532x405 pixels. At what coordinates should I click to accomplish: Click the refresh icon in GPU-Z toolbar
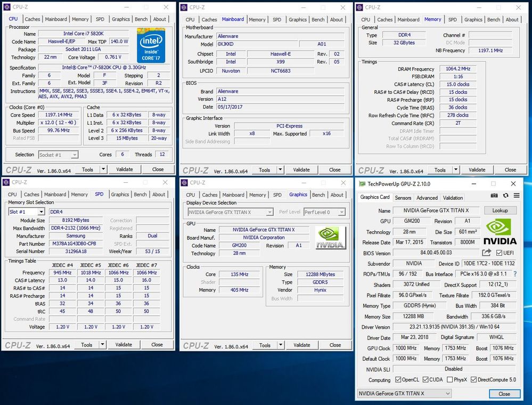click(506, 196)
